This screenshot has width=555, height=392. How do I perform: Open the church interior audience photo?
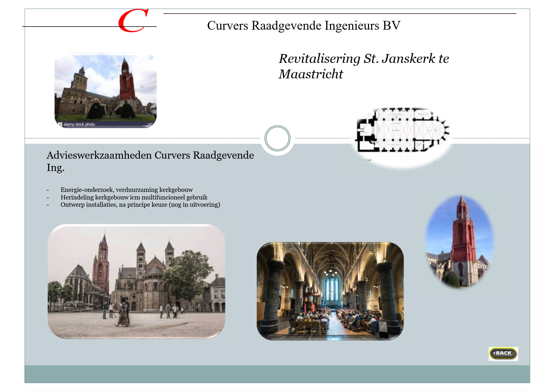330,291
